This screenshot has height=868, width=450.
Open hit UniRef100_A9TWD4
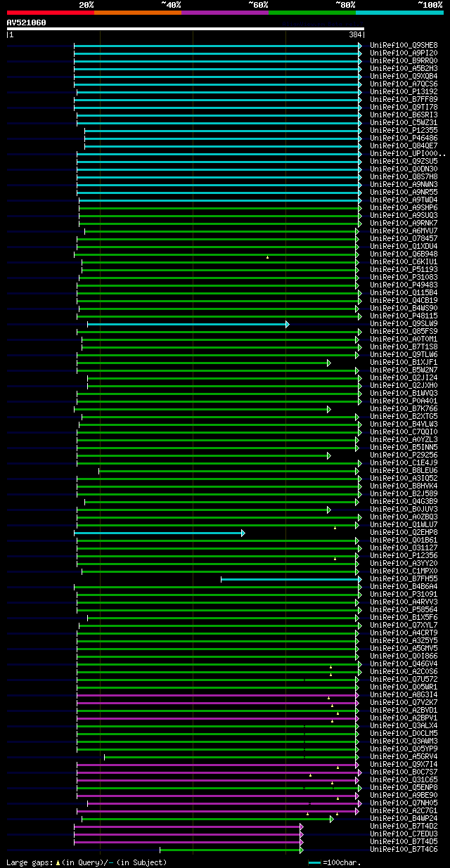coord(404,200)
